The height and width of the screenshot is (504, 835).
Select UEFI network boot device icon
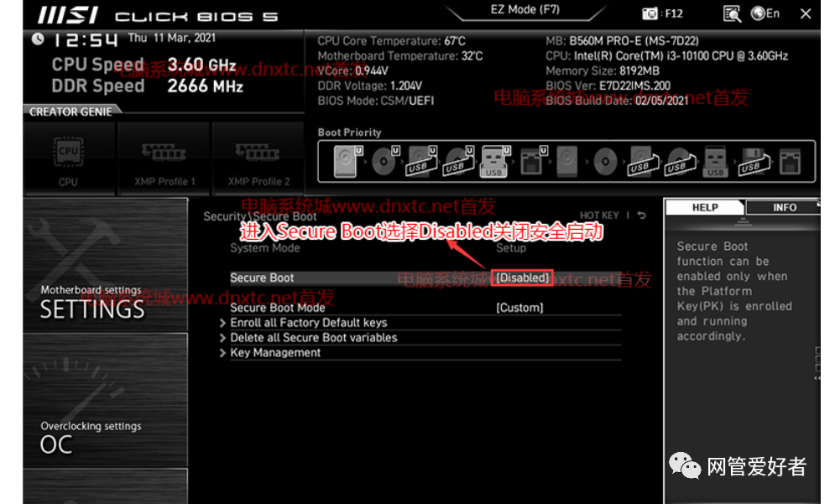click(533, 161)
